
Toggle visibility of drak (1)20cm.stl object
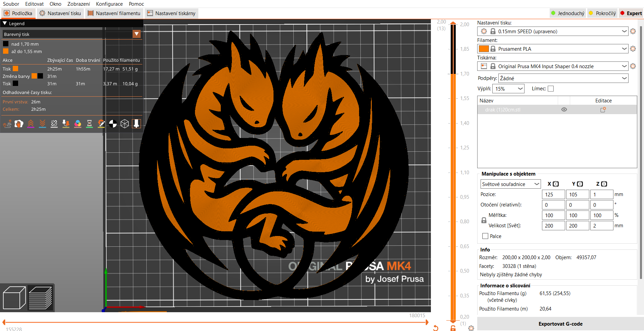coord(564,109)
